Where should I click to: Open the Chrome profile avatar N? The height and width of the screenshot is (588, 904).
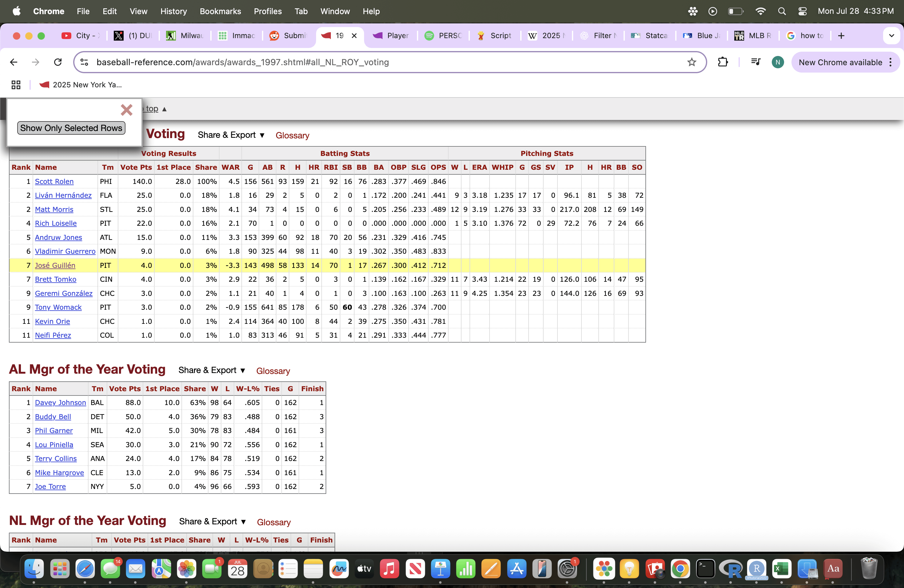pos(778,62)
